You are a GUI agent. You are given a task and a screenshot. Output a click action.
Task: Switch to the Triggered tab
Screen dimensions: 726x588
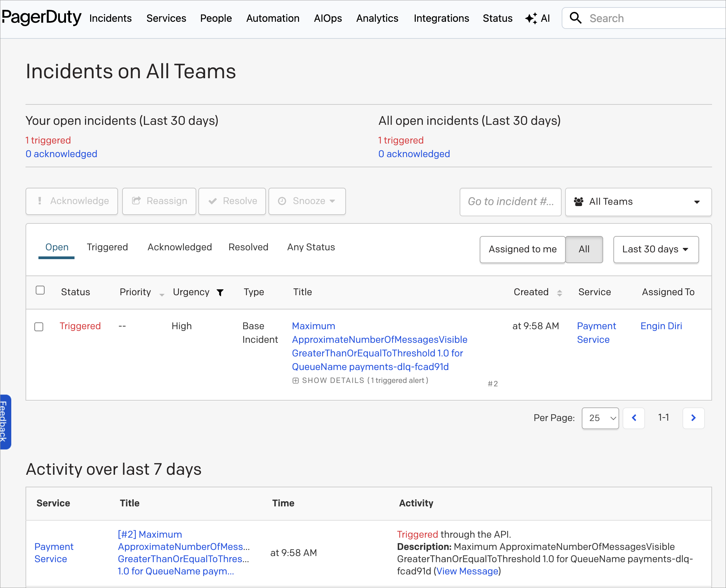point(107,247)
